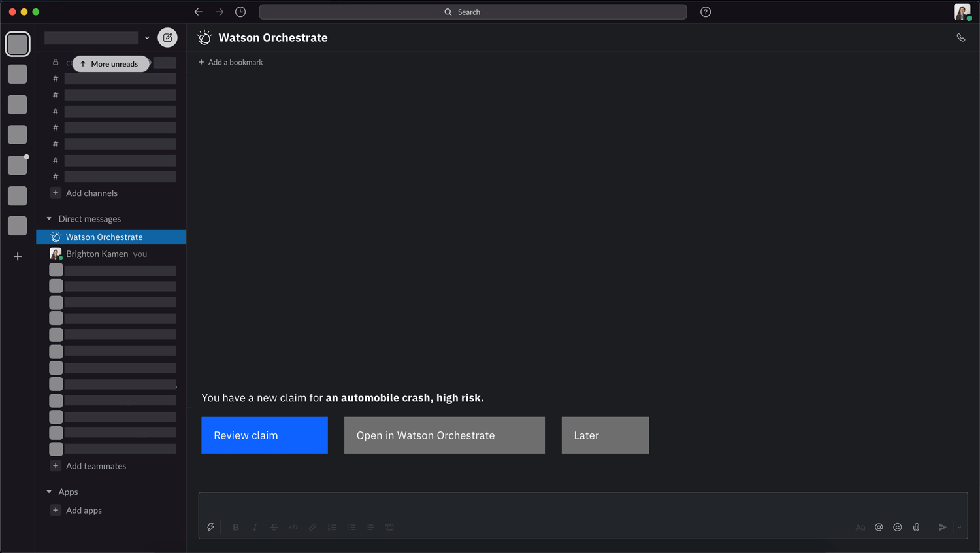
Task: Toggle bold formatting
Action: pos(236,527)
